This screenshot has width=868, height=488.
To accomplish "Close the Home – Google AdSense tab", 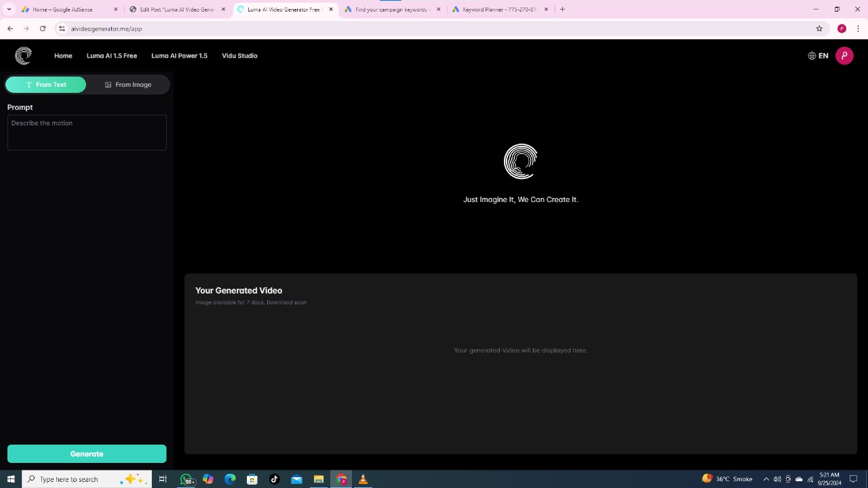I will click(115, 9).
